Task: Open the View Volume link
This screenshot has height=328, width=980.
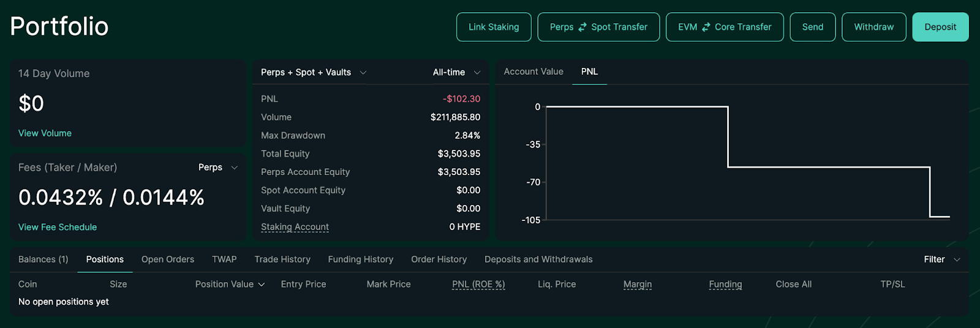Action: tap(45, 133)
